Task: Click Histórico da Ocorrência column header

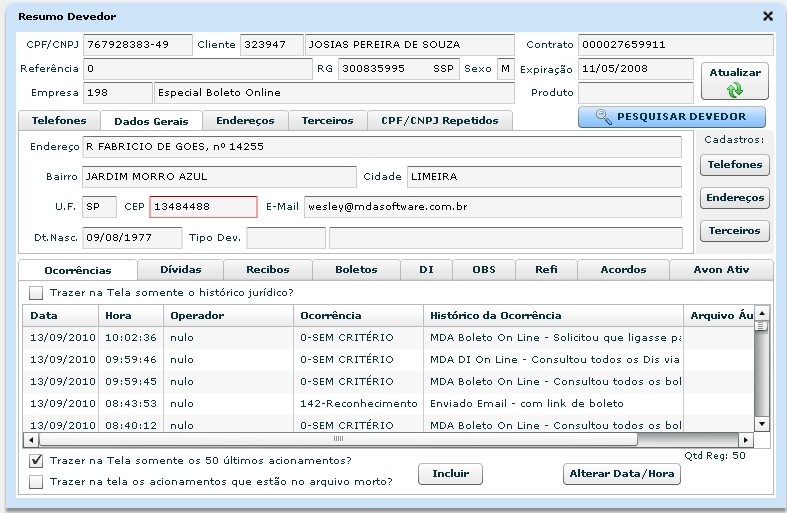Action: [x=554, y=316]
